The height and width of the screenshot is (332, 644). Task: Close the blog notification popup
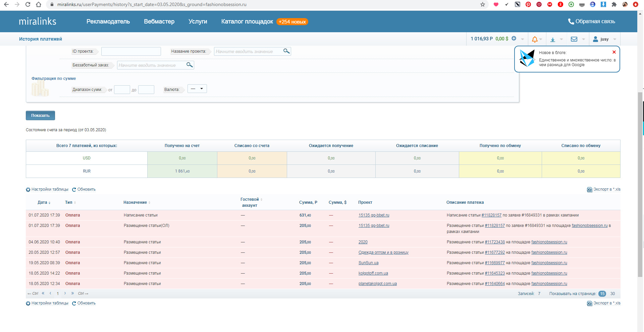(x=614, y=52)
